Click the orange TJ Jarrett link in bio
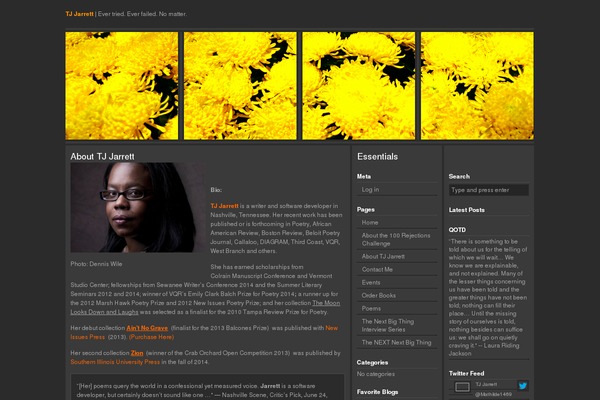This screenshot has width=600, height=400. pyautogui.click(x=224, y=206)
